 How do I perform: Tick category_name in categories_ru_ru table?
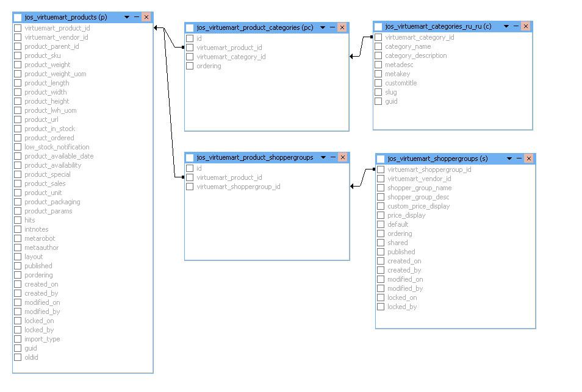click(378, 46)
